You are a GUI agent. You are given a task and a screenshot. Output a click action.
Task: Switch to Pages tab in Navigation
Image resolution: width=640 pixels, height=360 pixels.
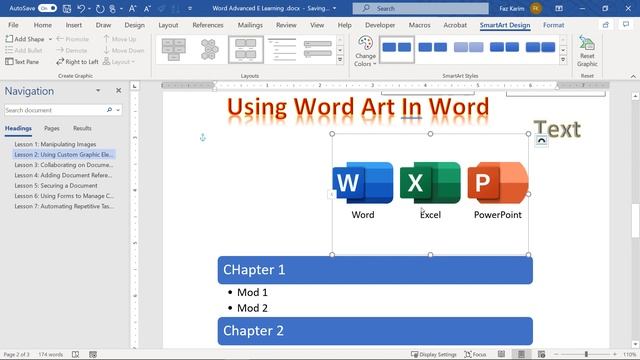52,128
